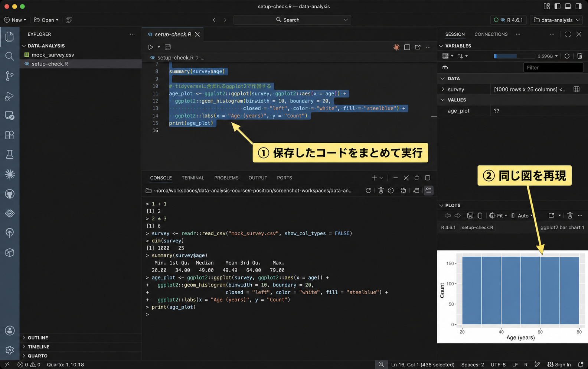Open the Manage gear in activity bar

tap(10, 350)
